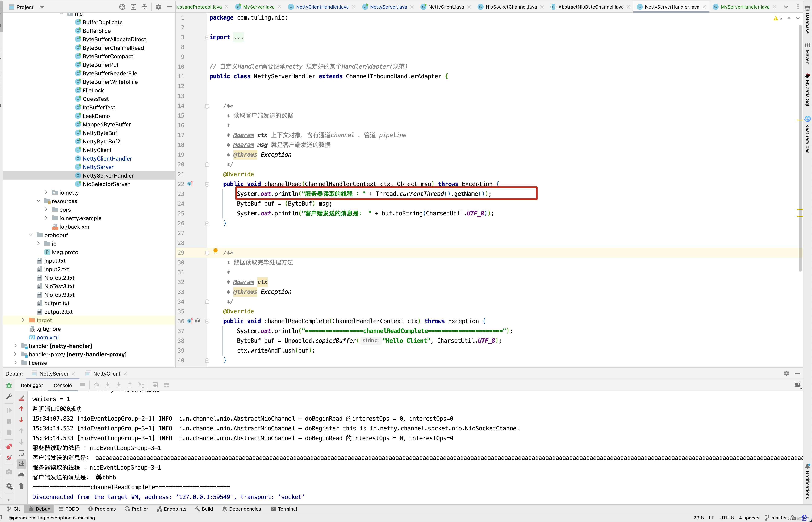Click Print console icon

click(x=21, y=475)
